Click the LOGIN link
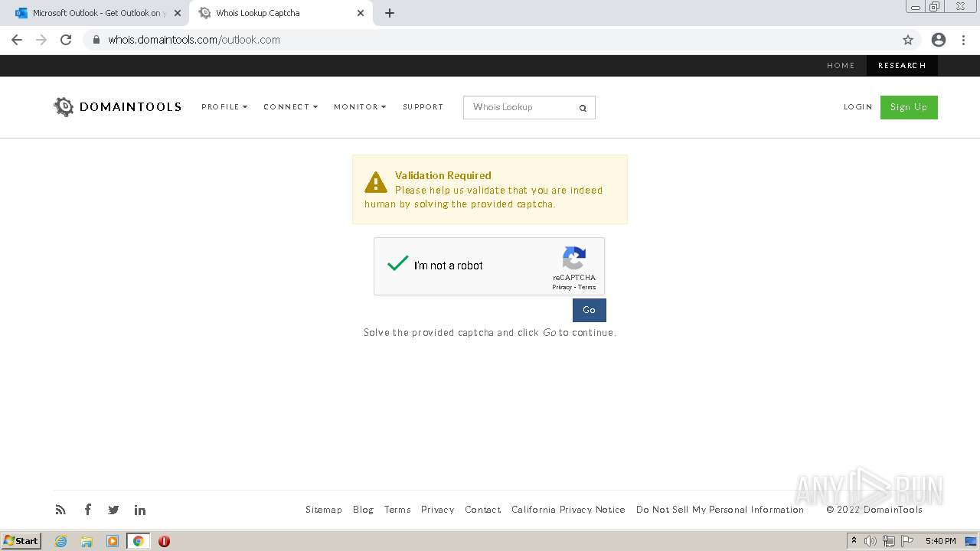Image resolution: width=980 pixels, height=551 pixels. pyautogui.click(x=857, y=107)
